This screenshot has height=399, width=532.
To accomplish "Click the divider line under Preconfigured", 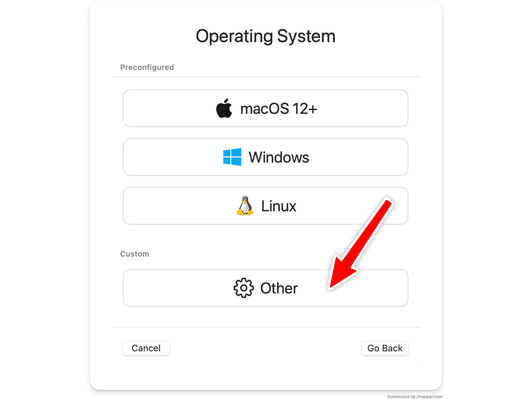I will (266, 77).
